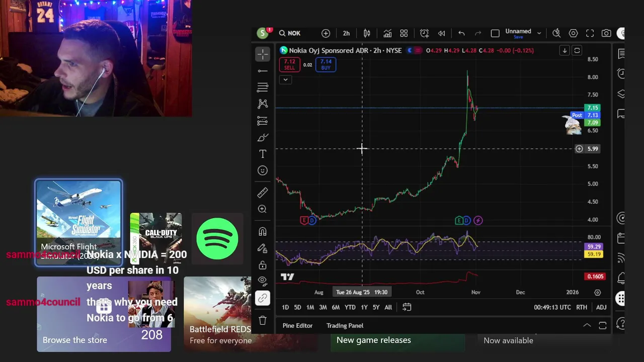644x362 pixels.
Task: Open the go to date calendar icon
Action: 407,307
